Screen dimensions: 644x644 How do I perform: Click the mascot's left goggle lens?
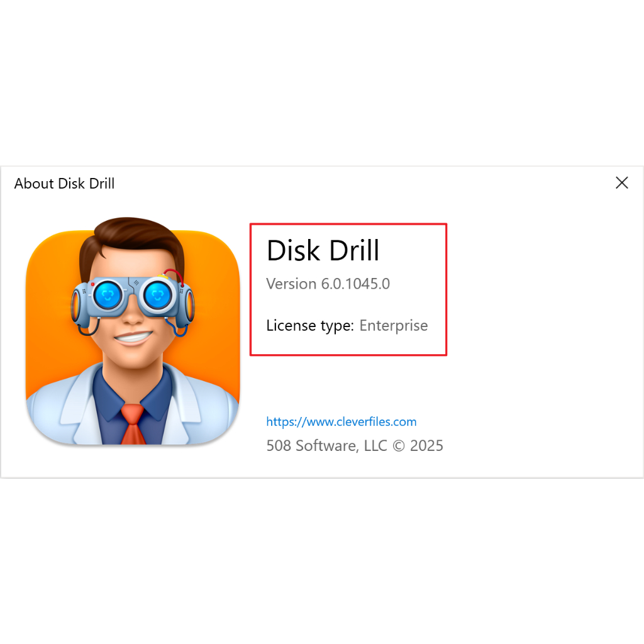coord(109,296)
